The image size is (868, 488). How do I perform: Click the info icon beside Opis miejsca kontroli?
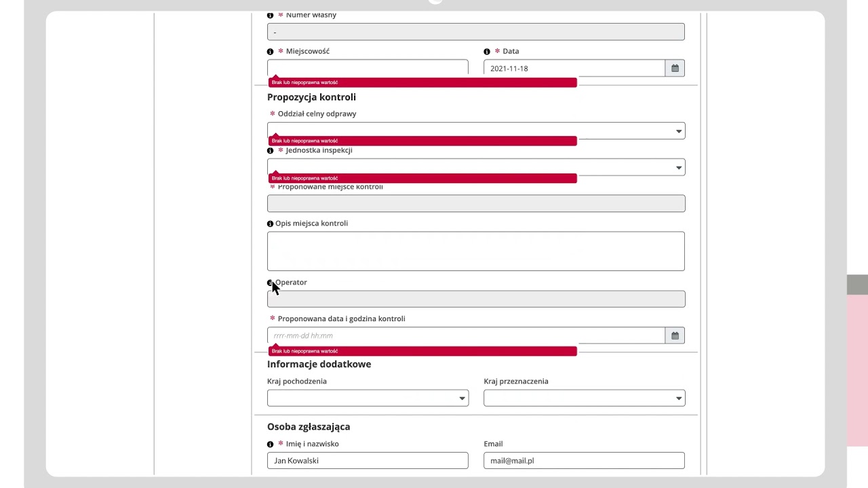pyautogui.click(x=270, y=224)
